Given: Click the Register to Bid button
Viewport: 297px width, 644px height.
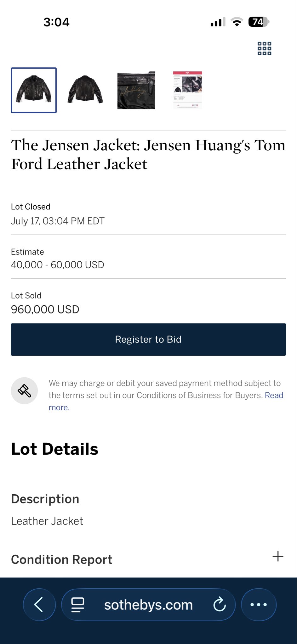Looking at the screenshot, I should click(x=148, y=339).
